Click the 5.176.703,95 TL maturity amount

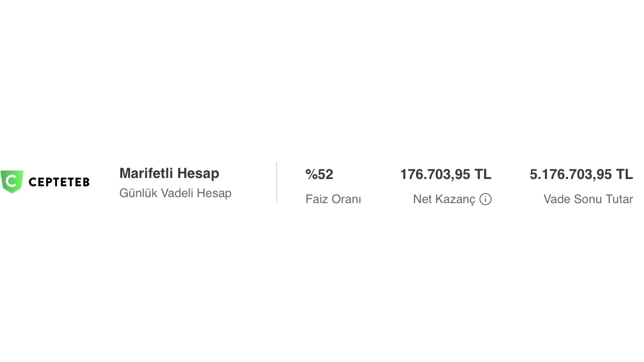581,174
